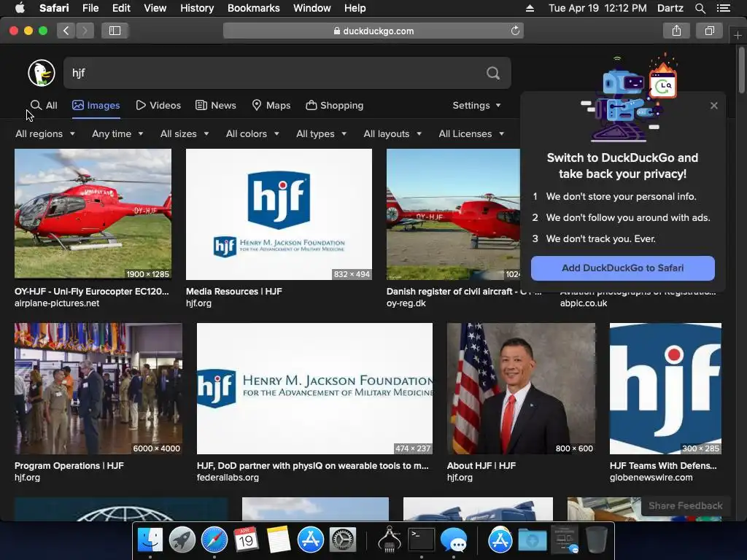Reload the page with refresh icon

tap(515, 31)
